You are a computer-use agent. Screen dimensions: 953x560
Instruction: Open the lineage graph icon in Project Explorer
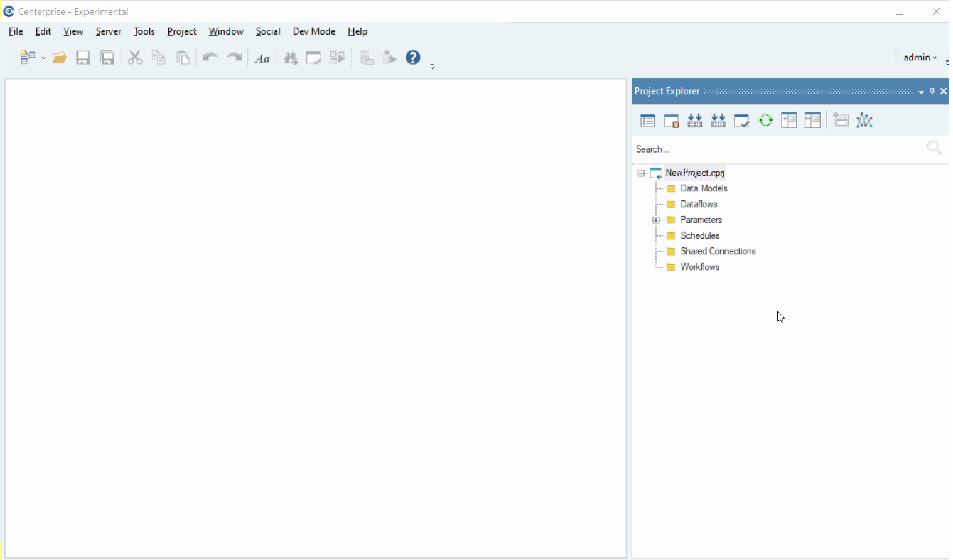864,121
